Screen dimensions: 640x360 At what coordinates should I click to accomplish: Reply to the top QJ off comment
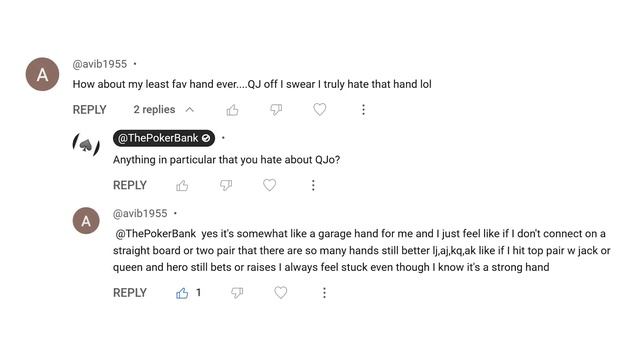(89, 110)
